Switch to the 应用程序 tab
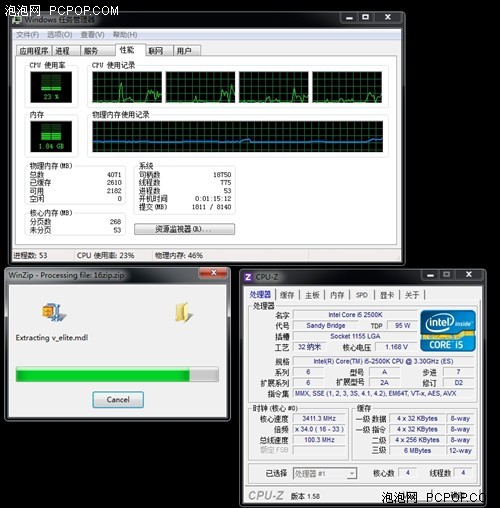 coord(34,51)
